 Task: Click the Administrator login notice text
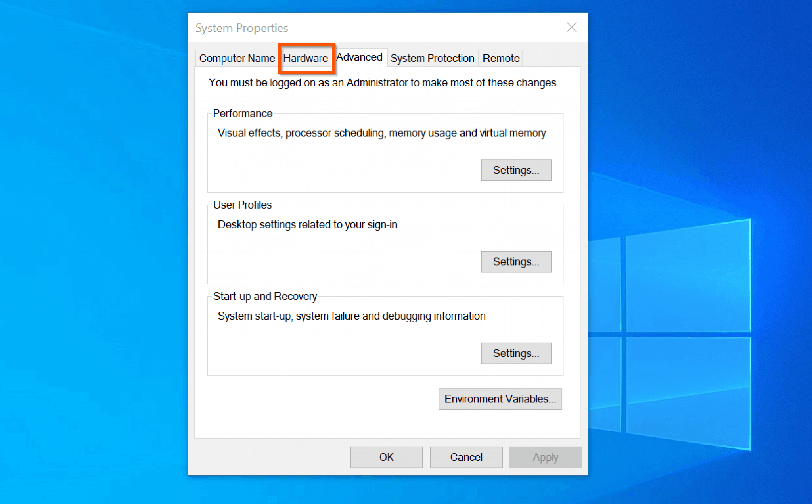[x=383, y=82]
